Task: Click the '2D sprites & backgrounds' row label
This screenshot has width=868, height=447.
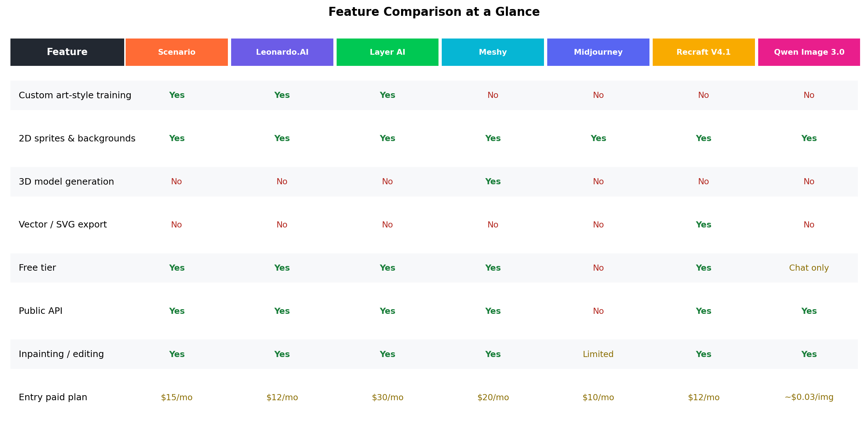Action: point(77,139)
